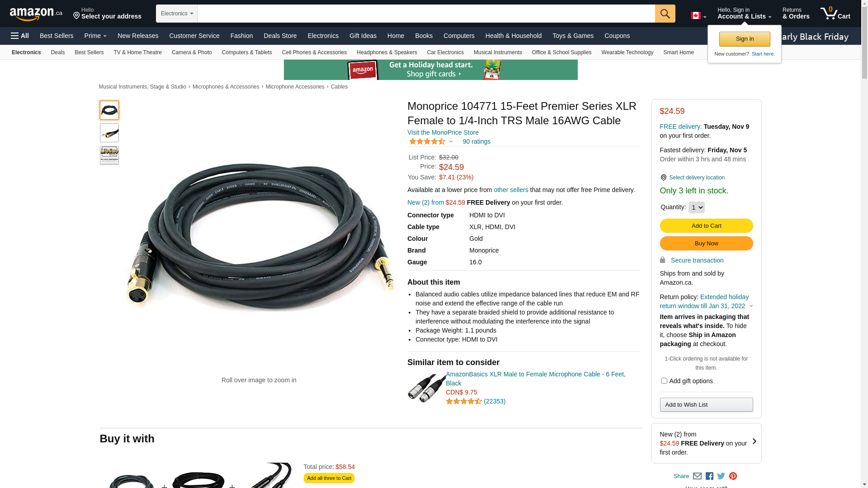The height and width of the screenshot is (488, 868).
Task: Click the Amazon.ca logo
Action: point(36,14)
